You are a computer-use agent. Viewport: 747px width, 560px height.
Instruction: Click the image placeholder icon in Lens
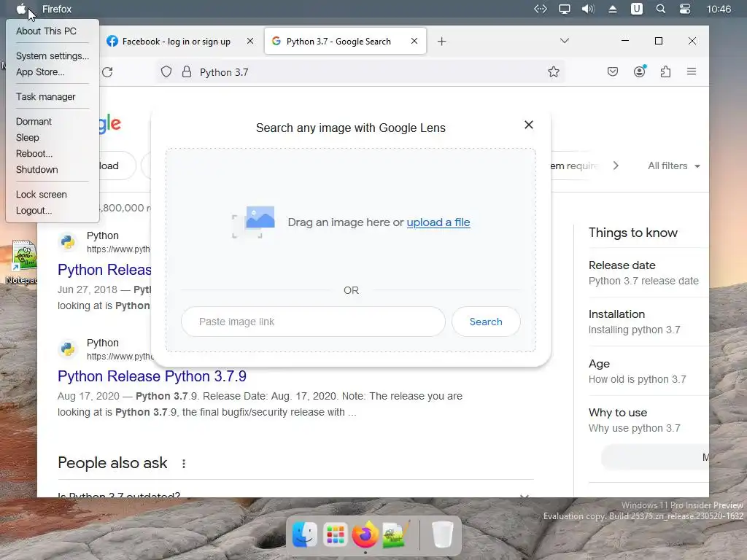(x=253, y=222)
